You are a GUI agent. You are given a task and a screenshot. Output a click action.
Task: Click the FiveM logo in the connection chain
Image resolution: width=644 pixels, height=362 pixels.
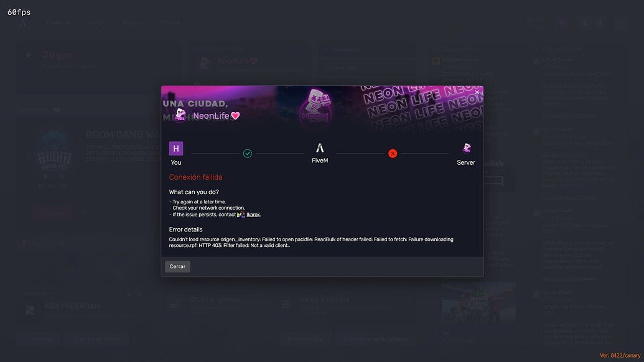[x=320, y=148]
